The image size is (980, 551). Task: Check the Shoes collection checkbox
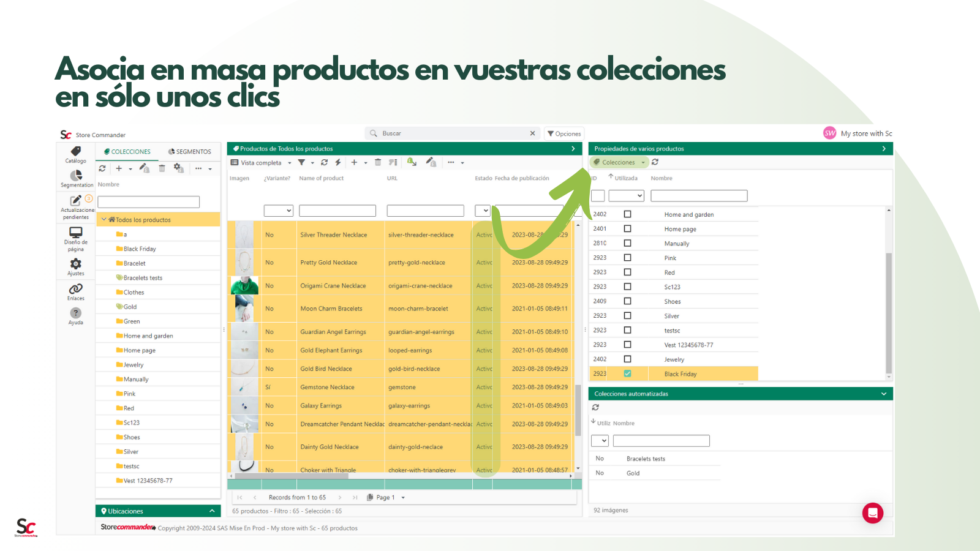627,301
